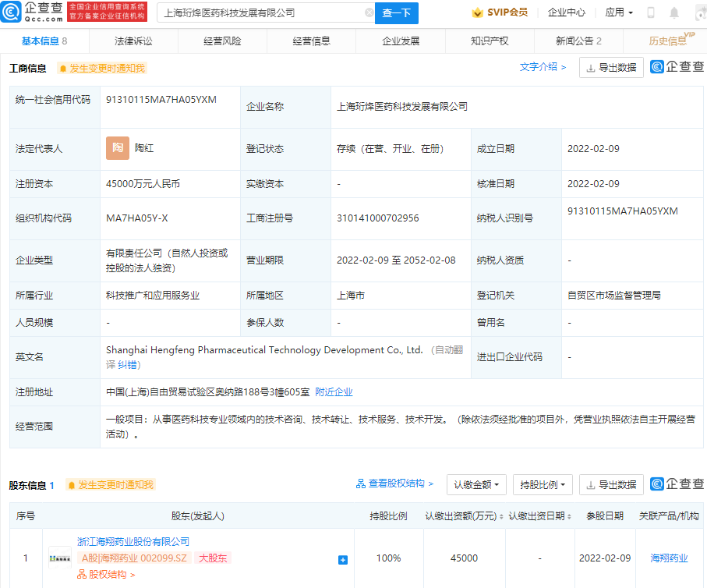Open the 知识产权 tab
The height and width of the screenshot is (588, 707).
point(490,41)
